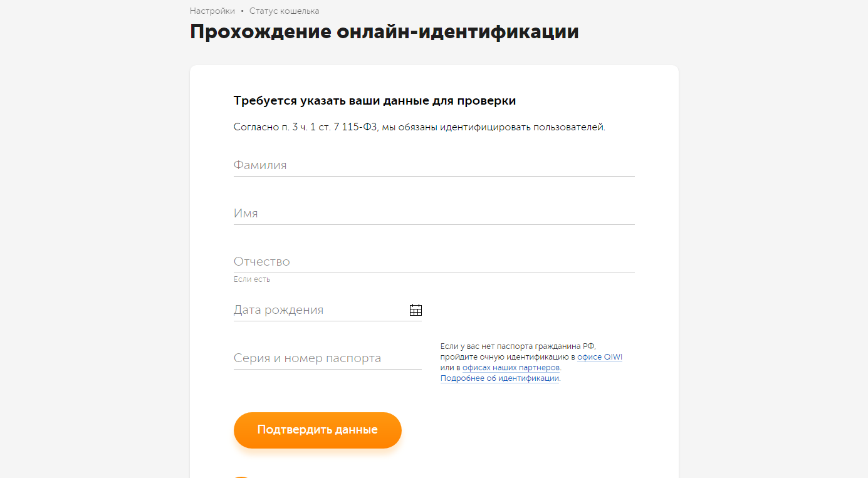
Task: Click the Если есть hint under Отчество
Action: point(251,279)
